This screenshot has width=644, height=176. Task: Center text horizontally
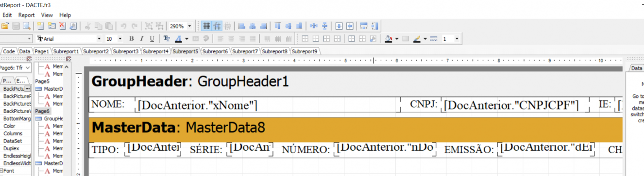(231, 39)
